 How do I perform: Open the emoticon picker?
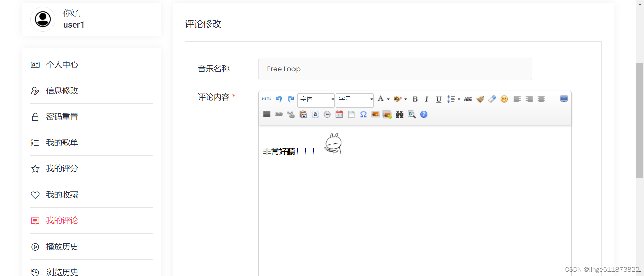pos(504,99)
